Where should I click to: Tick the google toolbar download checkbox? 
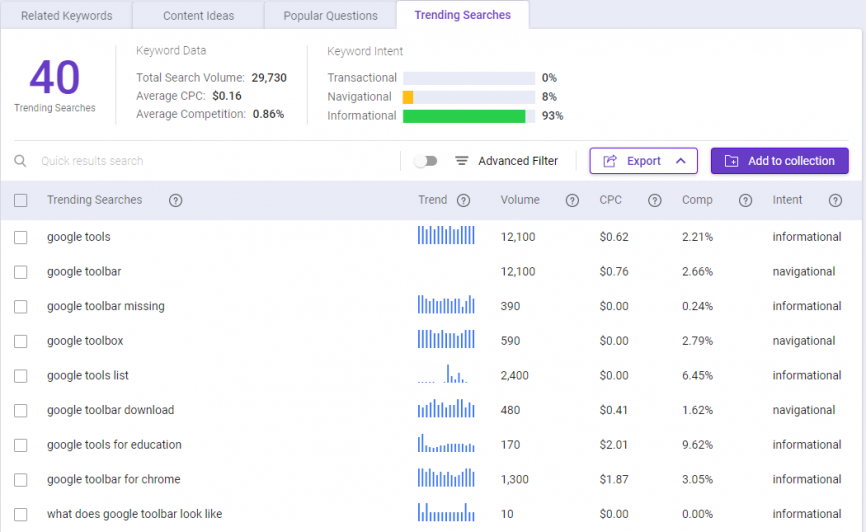(x=20, y=410)
